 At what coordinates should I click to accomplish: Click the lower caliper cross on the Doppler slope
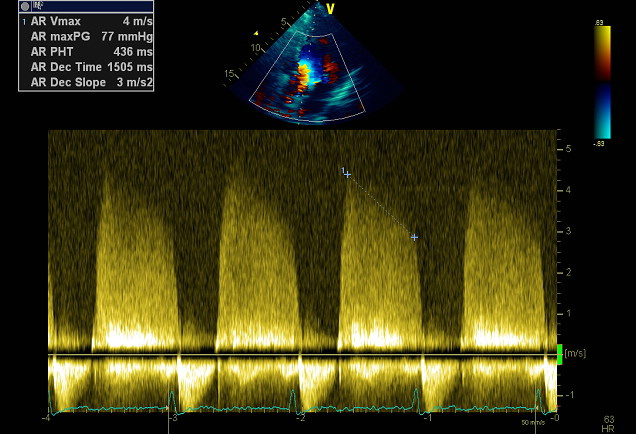pos(414,237)
